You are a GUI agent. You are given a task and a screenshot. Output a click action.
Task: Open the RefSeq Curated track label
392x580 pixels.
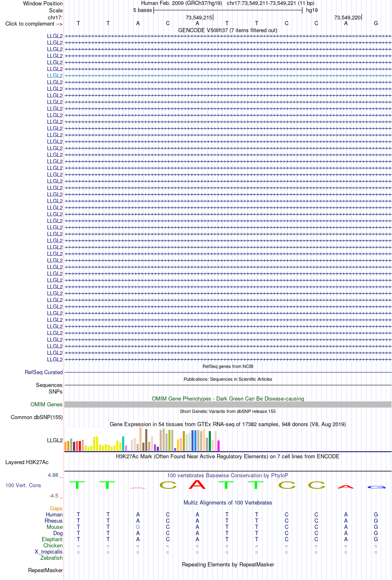tap(44, 372)
